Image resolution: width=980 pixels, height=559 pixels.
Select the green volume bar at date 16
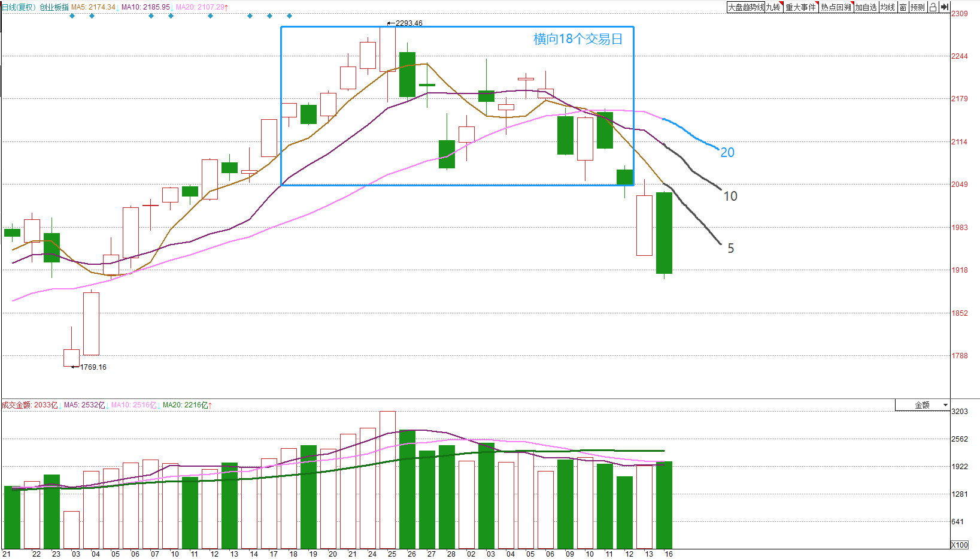pyautogui.click(x=664, y=505)
